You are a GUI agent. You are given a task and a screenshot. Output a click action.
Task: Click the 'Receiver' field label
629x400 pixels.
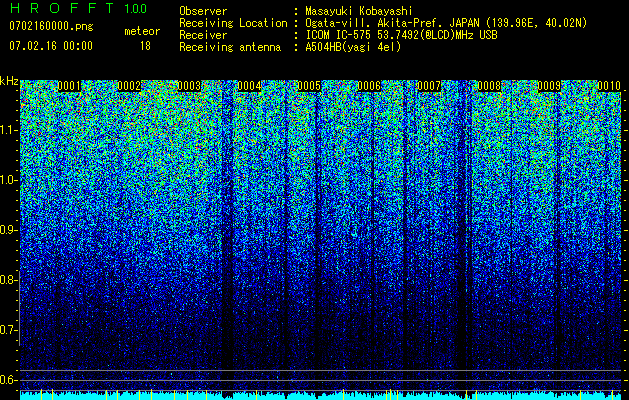tap(203, 35)
